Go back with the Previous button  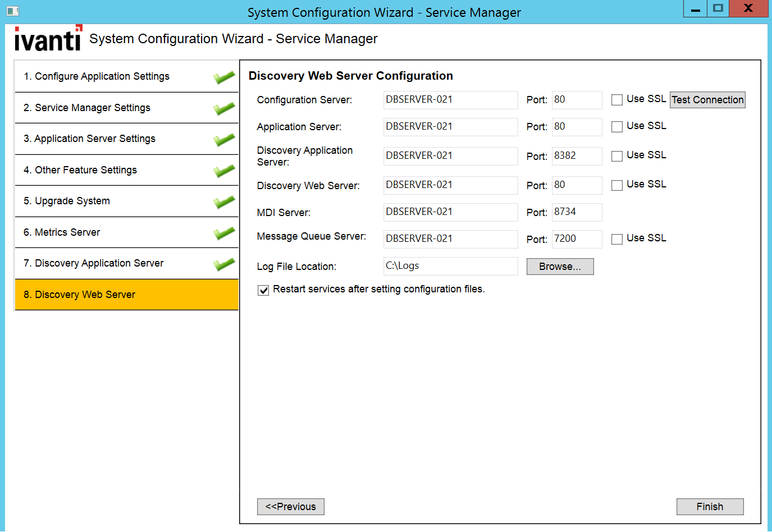pos(290,507)
